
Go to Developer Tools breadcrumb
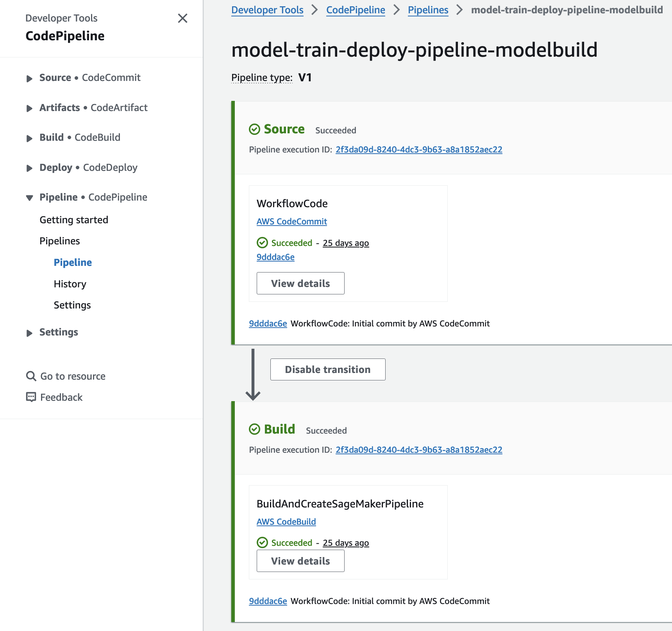point(267,10)
